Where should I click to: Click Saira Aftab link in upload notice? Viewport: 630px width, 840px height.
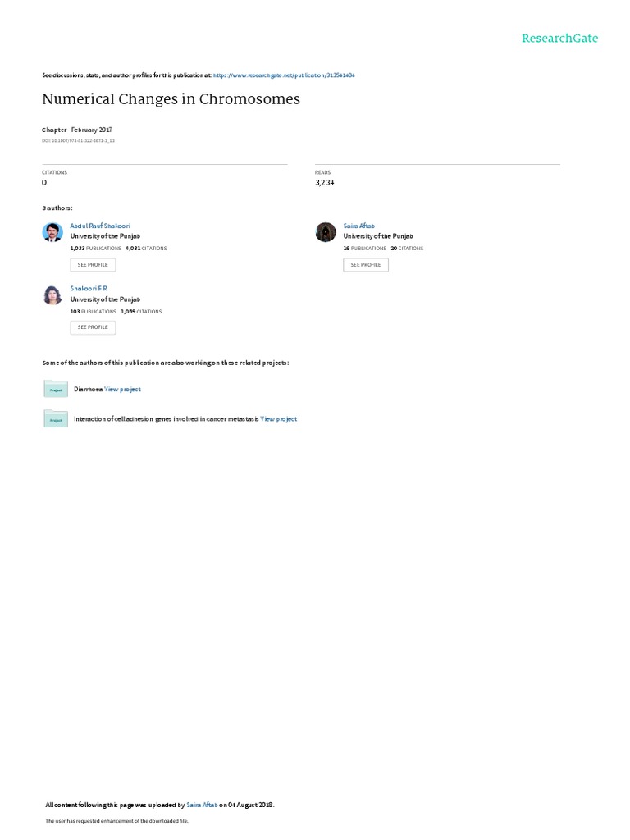coord(202,805)
